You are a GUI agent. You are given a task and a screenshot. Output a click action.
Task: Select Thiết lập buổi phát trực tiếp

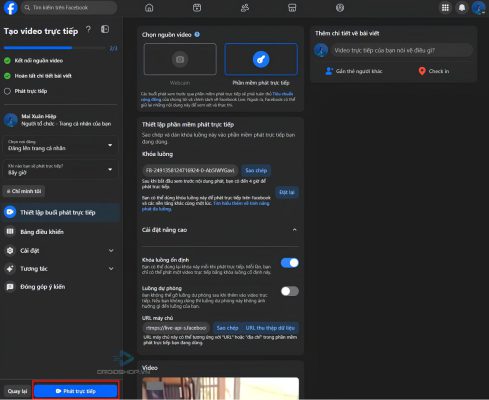pyautogui.click(x=60, y=212)
